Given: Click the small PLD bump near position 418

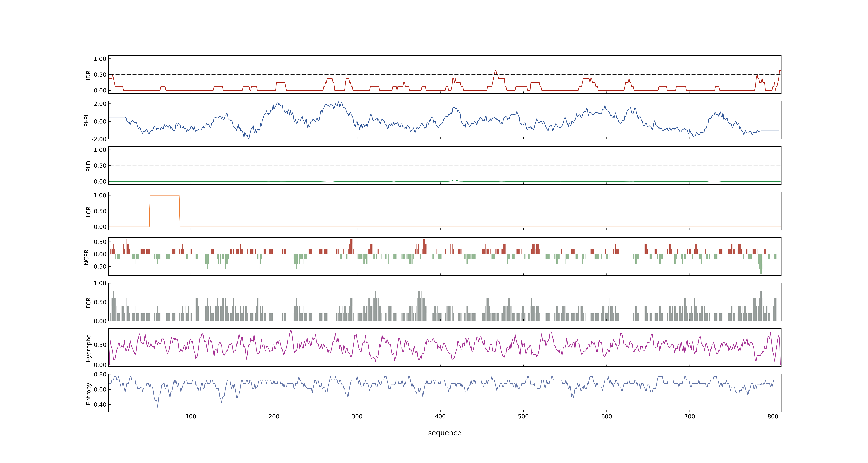Looking at the screenshot, I should pyautogui.click(x=455, y=180).
